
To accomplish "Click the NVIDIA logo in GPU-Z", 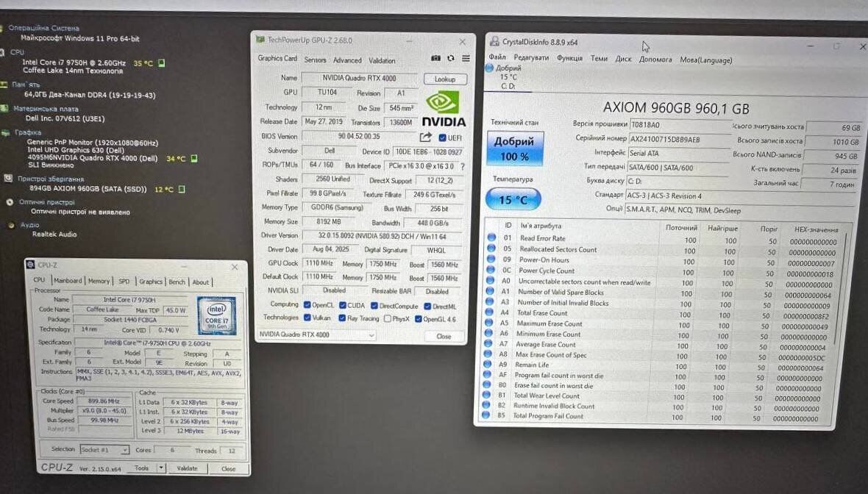I will click(444, 109).
